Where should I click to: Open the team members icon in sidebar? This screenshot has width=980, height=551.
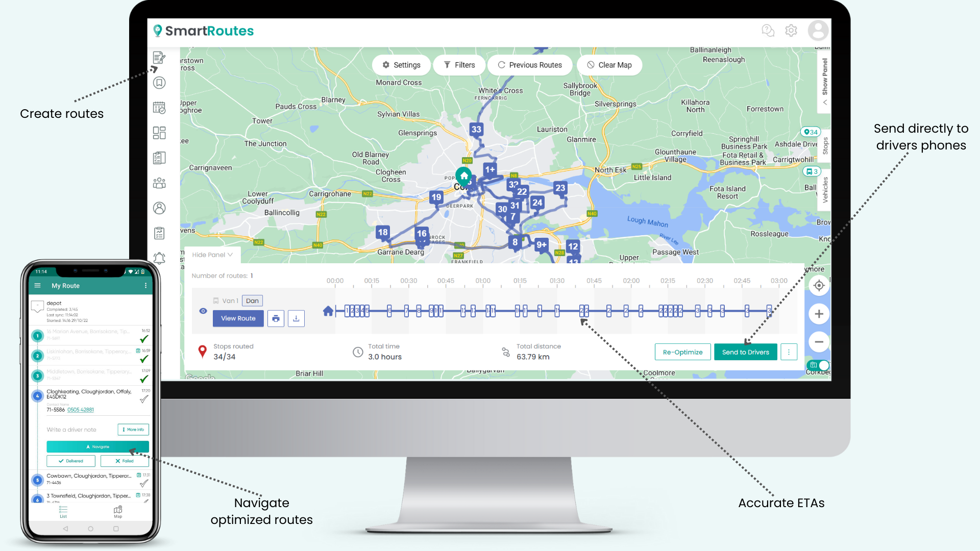(159, 182)
